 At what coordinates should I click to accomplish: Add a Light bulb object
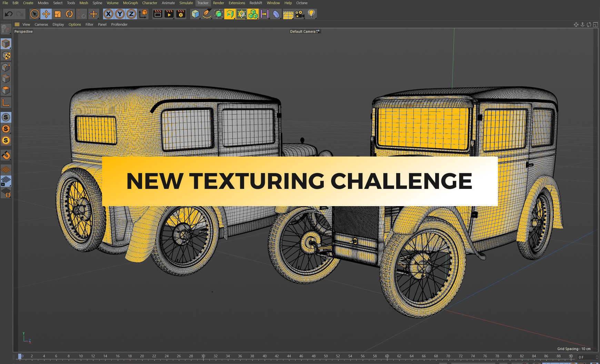(x=311, y=14)
